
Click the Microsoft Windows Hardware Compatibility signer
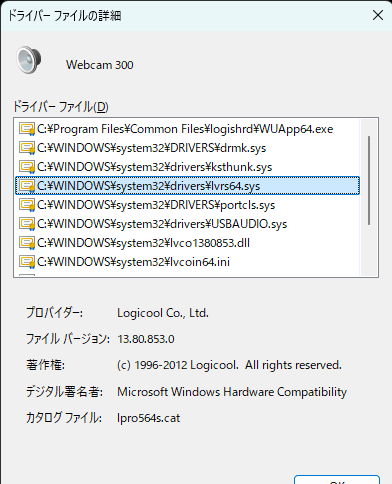(232, 392)
